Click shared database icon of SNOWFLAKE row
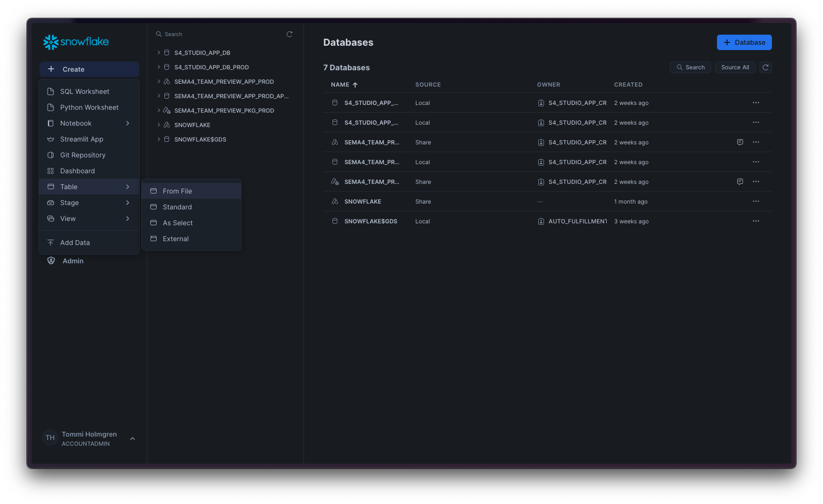Screen dimensions: 823x504 coord(335,201)
